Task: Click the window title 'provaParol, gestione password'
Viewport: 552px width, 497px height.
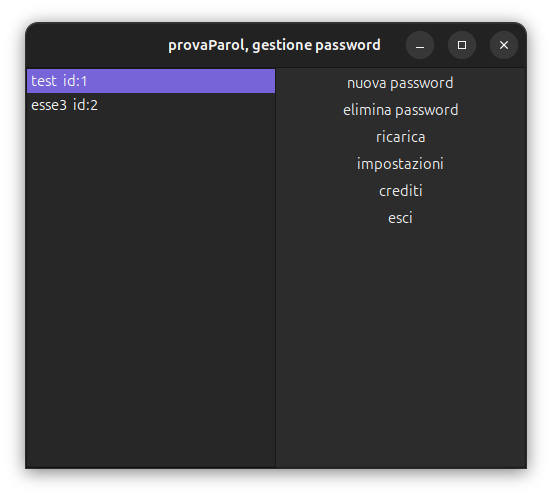Action: click(x=274, y=45)
